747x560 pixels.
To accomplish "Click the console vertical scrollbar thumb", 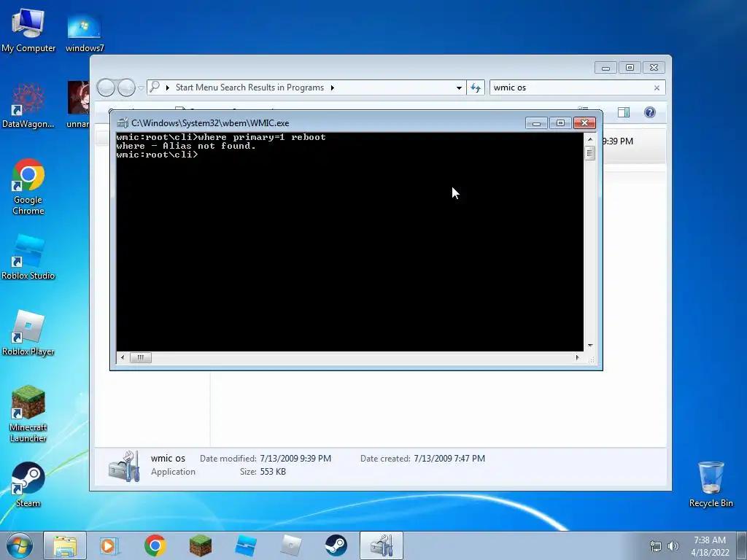I will (590, 153).
